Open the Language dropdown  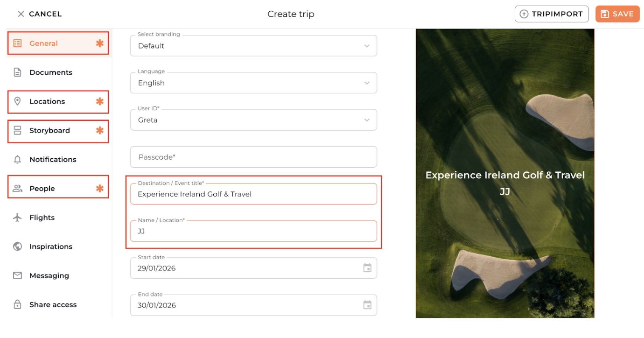click(367, 83)
